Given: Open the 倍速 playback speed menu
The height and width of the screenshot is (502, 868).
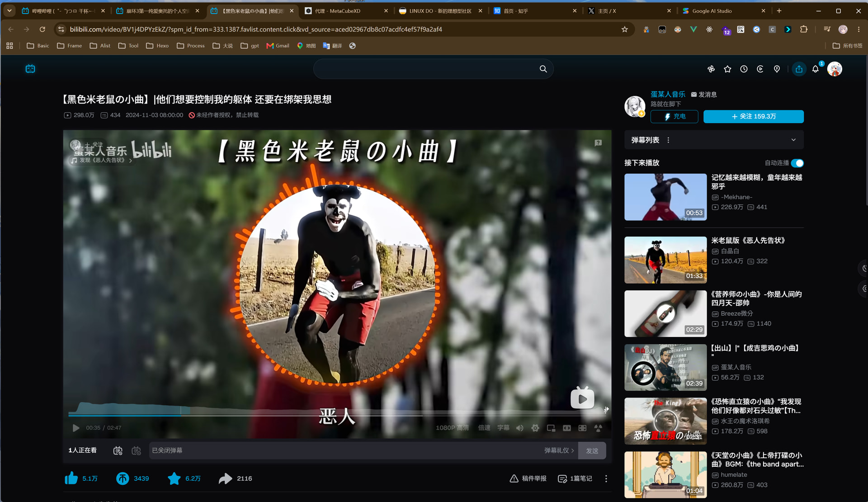Looking at the screenshot, I should [484, 428].
